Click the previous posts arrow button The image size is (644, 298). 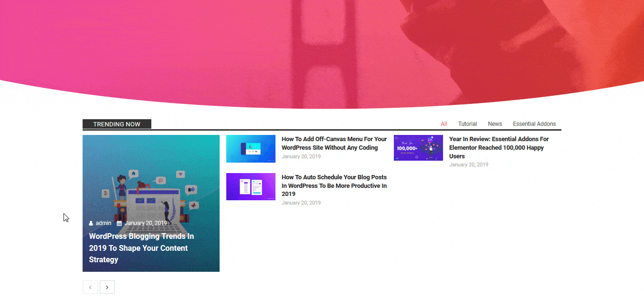pyautogui.click(x=90, y=287)
